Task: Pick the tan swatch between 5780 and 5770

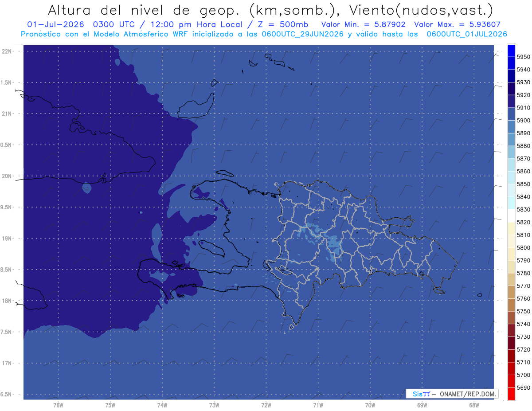Action: [511, 279]
